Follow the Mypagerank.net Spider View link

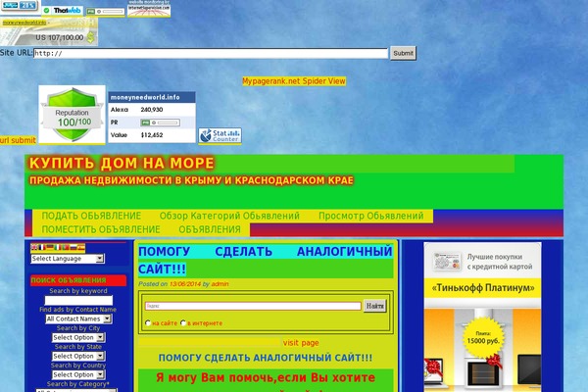click(294, 81)
